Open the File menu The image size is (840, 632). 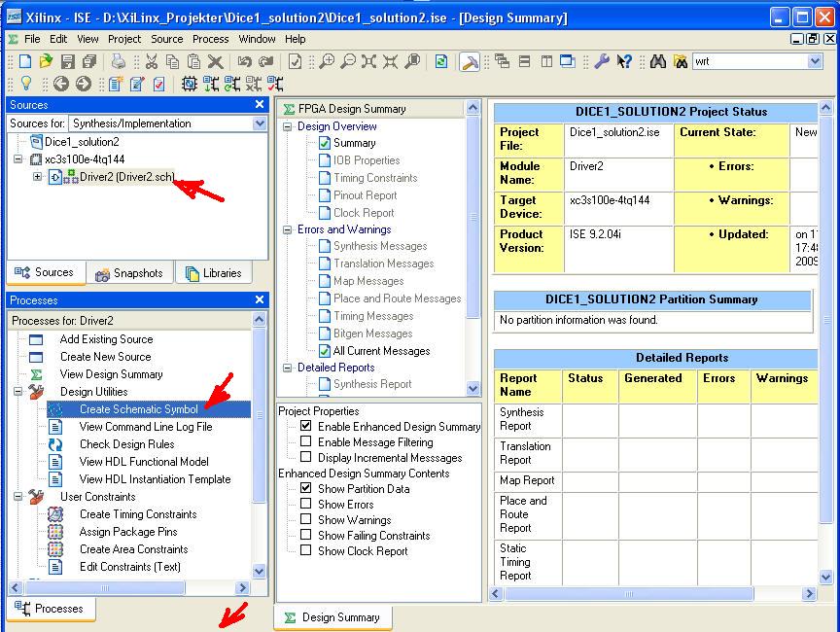[32, 39]
